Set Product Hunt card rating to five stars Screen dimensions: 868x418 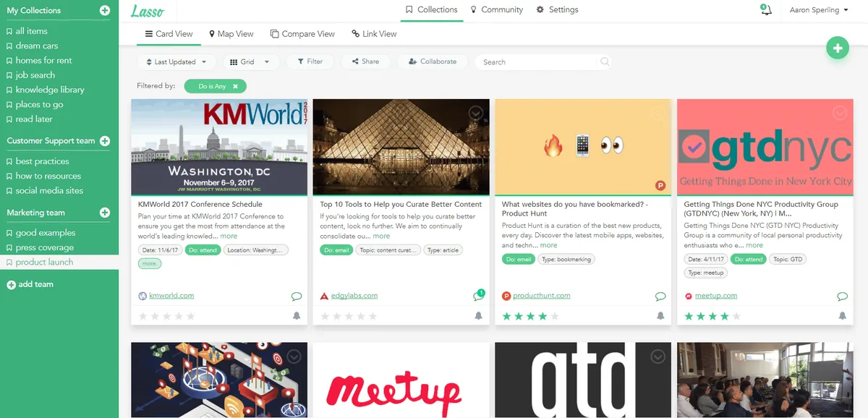[554, 317]
